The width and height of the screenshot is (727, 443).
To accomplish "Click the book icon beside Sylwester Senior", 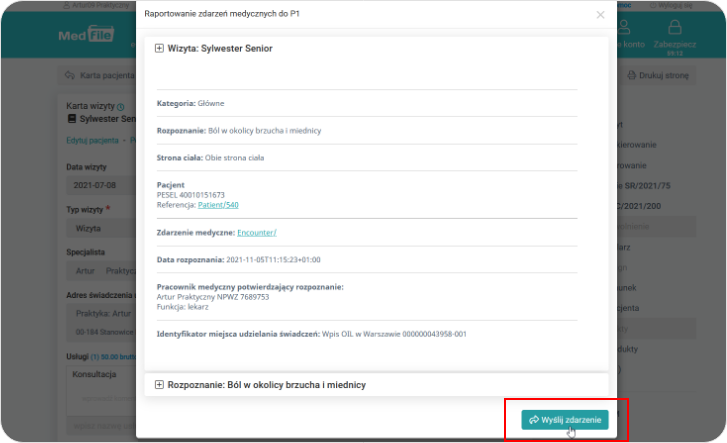I will tap(71, 118).
